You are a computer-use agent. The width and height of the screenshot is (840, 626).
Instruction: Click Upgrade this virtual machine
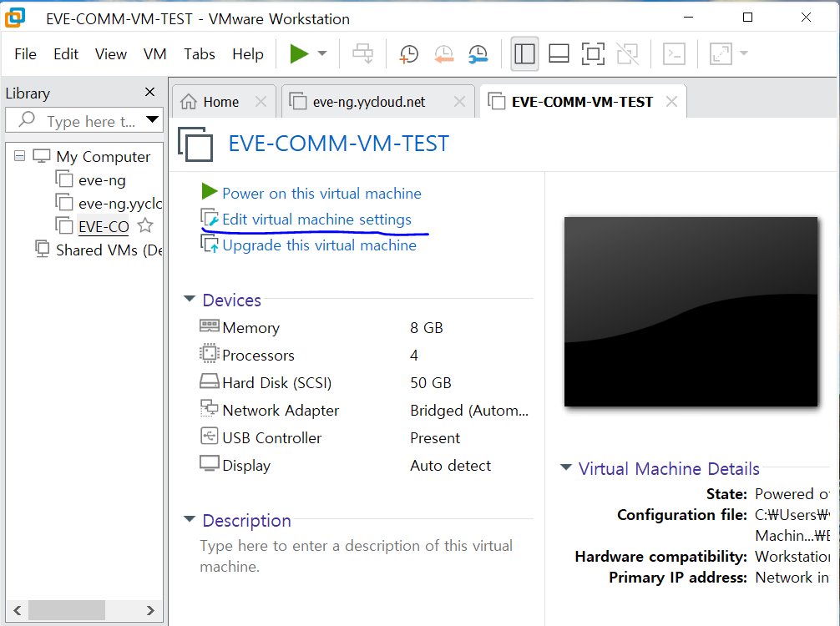pyautogui.click(x=319, y=245)
